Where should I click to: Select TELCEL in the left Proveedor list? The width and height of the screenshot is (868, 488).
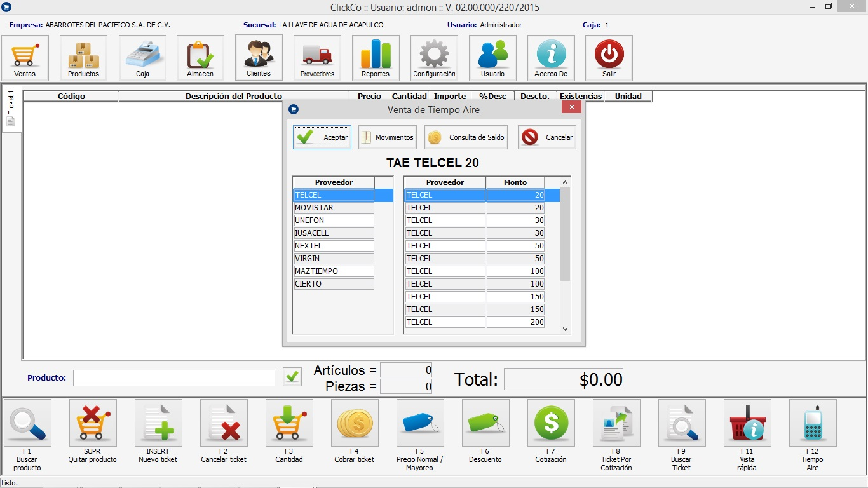point(334,195)
